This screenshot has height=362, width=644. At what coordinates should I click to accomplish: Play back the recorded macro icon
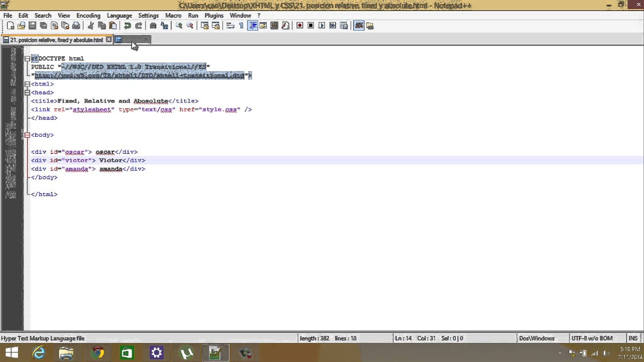[322, 26]
